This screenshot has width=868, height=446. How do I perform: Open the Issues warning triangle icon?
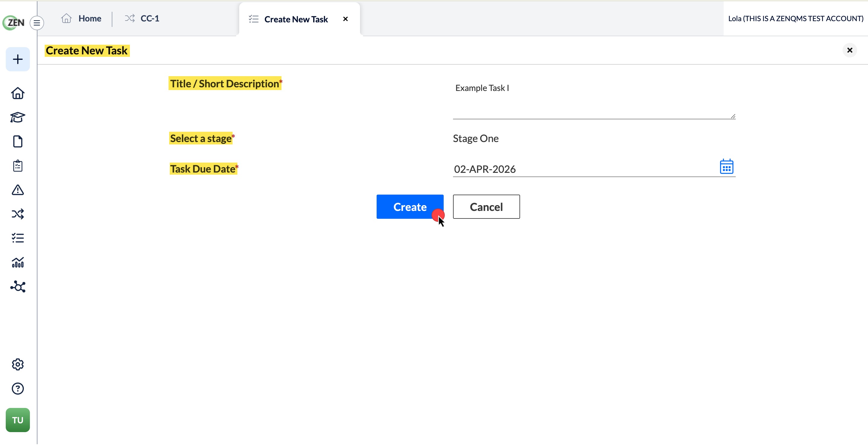pos(18,190)
